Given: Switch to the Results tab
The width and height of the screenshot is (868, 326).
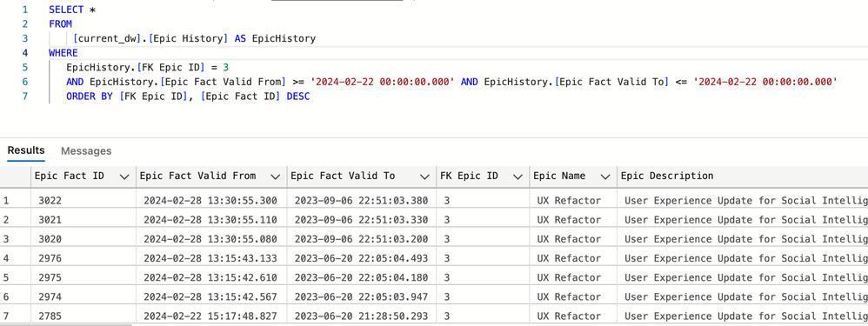Looking at the screenshot, I should tap(26, 150).
